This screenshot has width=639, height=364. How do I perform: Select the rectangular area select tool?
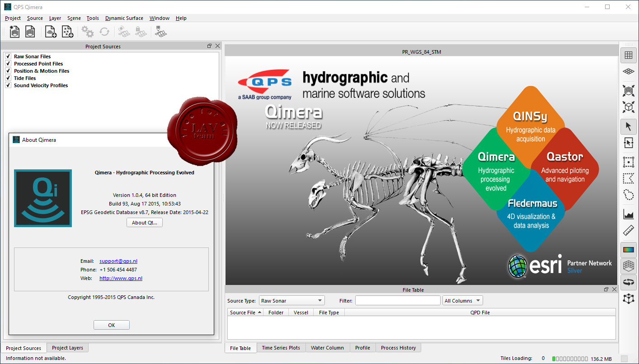click(x=628, y=162)
